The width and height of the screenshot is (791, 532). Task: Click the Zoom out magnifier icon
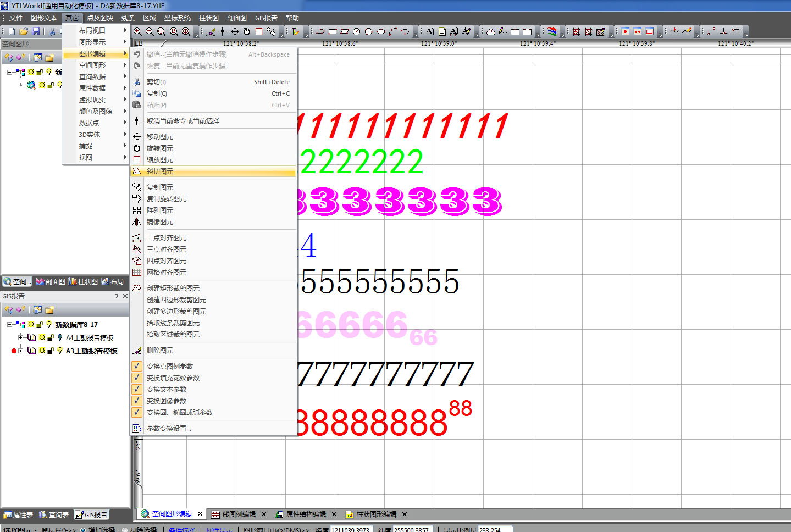(x=150, y=31)
